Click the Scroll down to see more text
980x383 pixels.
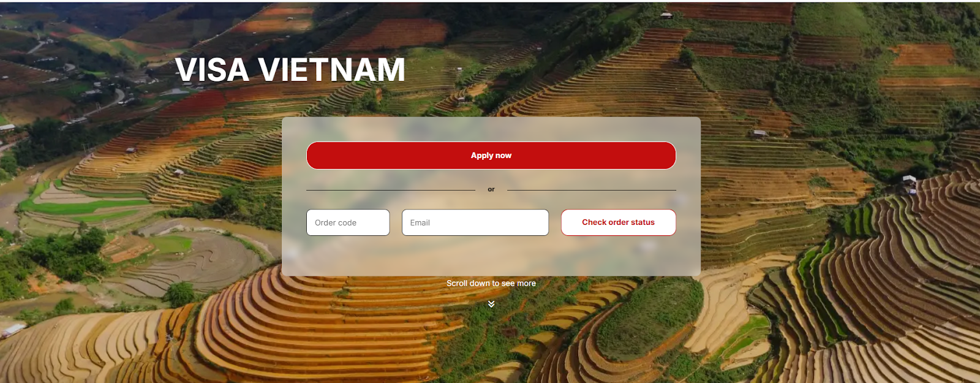pyautogui.click(x=491, y=283)
